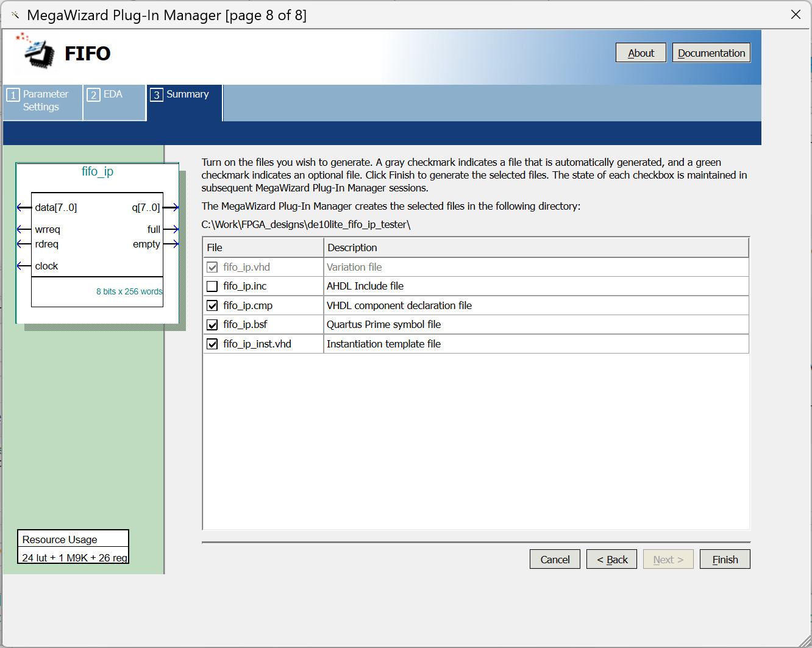Click the step 3 number icon
The width and height of the screenshot is (812, 648).
click(157, 95)
